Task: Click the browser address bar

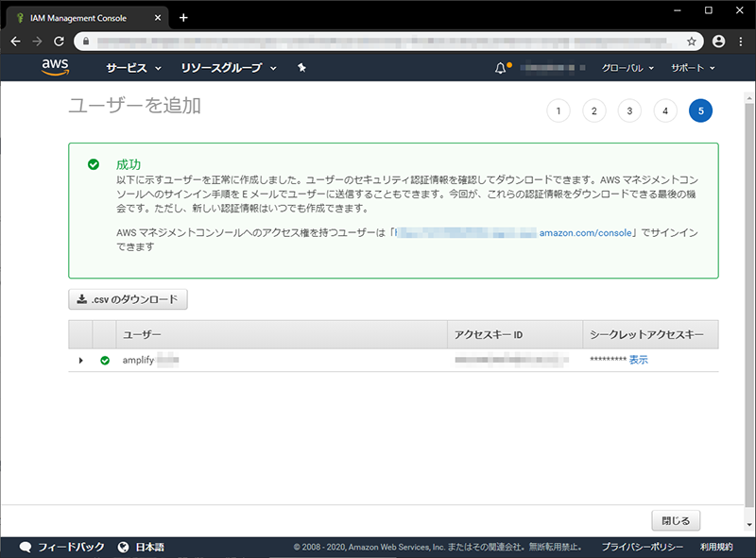Action: 389,42
